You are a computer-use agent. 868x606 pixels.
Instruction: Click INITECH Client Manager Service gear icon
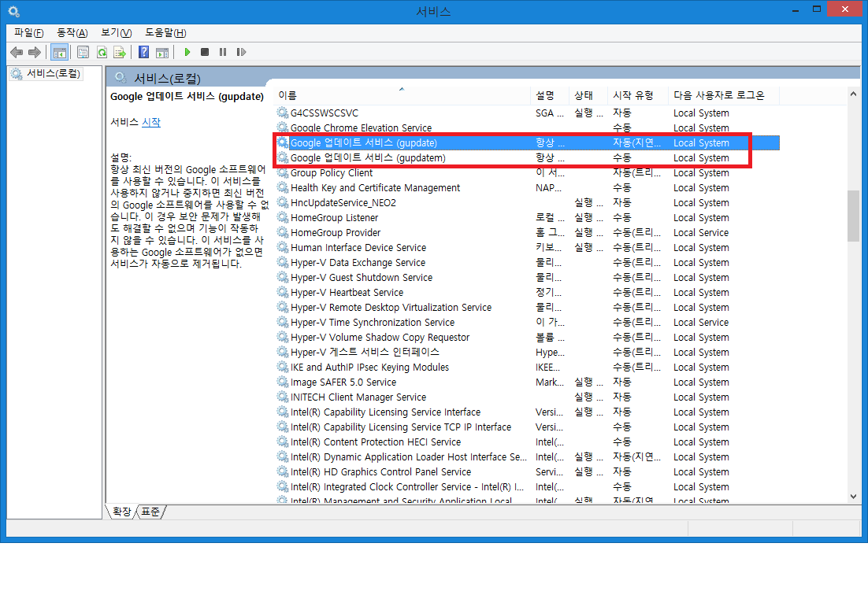[282, 397]
